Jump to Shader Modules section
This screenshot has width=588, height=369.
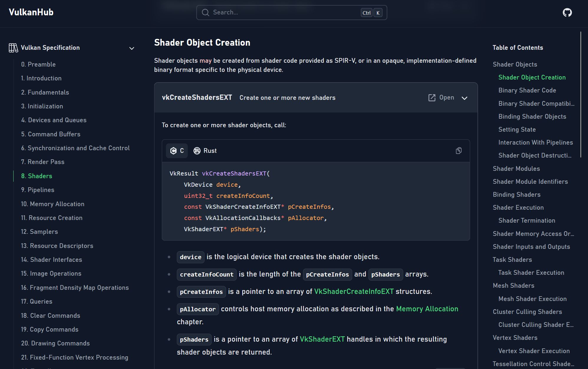coord(516,169)
